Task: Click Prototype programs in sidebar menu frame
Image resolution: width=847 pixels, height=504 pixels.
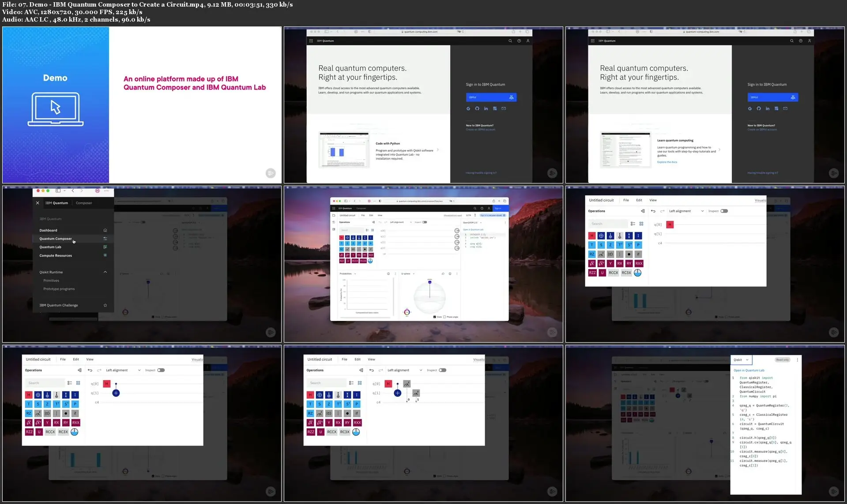Action: coord(59,289)
